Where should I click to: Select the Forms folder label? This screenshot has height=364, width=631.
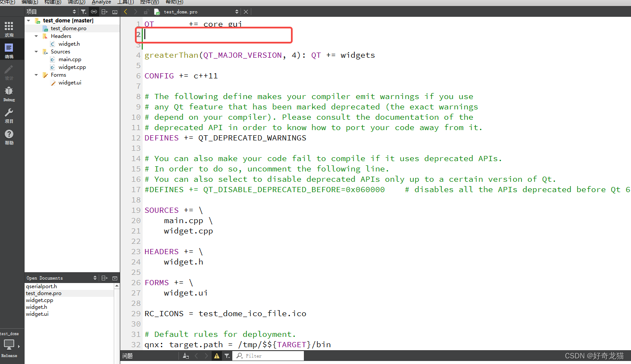click(58, 75)
